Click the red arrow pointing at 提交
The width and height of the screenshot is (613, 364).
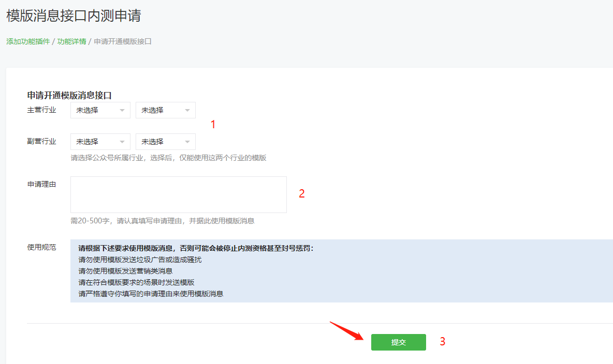click(345, 330)
